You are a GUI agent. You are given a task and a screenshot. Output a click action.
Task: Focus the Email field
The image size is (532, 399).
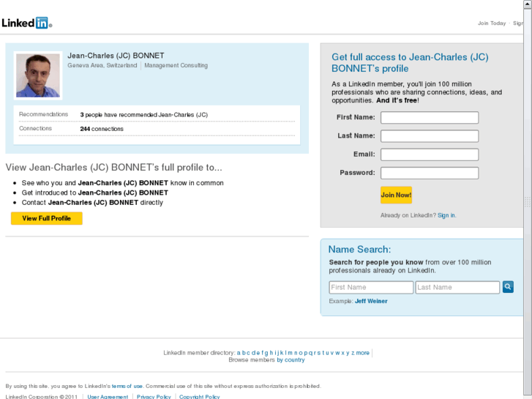[x=430, y=154]
